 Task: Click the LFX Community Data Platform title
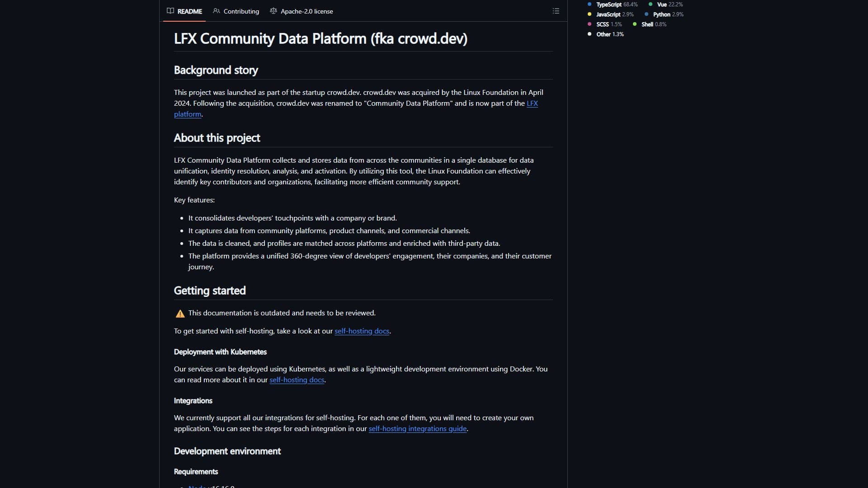(321, 38)
